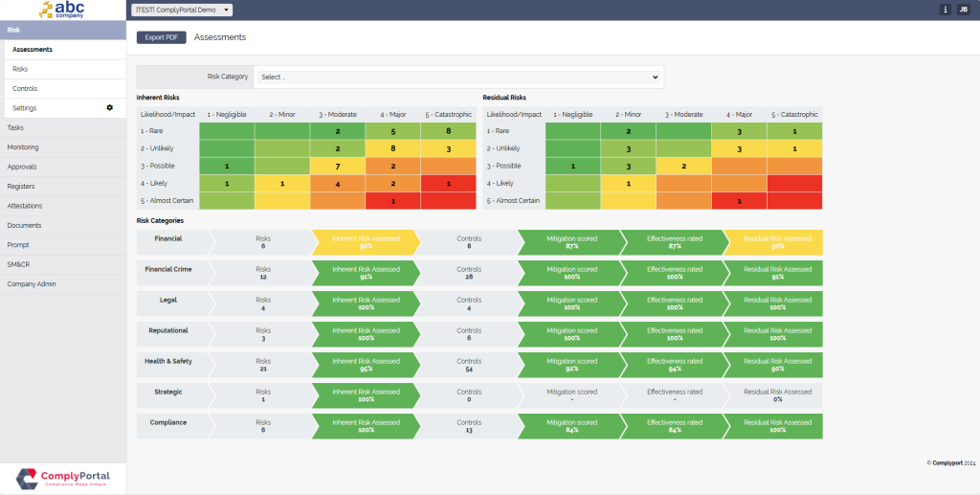Click the abc company logo
Screen dimensions: 980x495
pos(62,11)
